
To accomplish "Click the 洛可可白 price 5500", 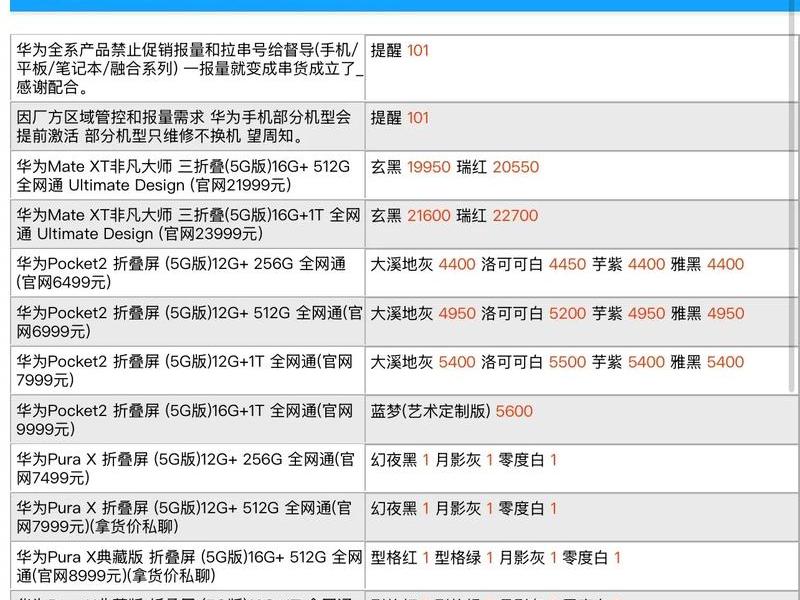I will click(567, 362).
